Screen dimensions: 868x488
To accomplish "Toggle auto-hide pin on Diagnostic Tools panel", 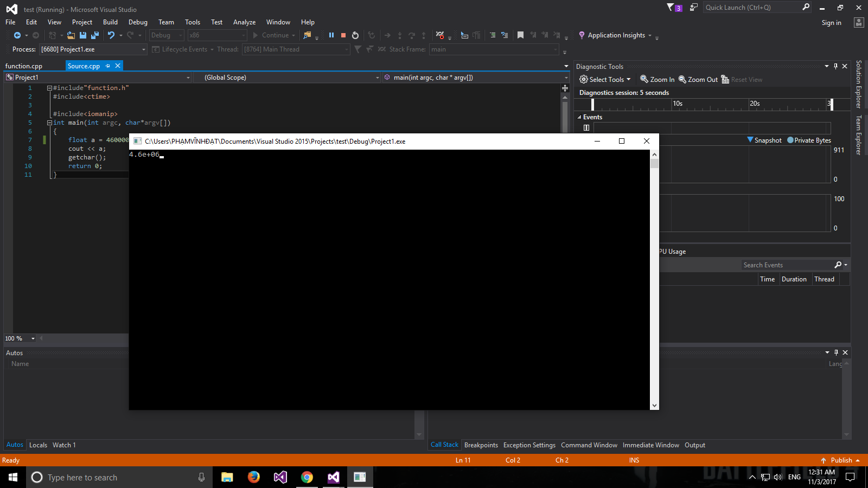I will tap(835, 66).
